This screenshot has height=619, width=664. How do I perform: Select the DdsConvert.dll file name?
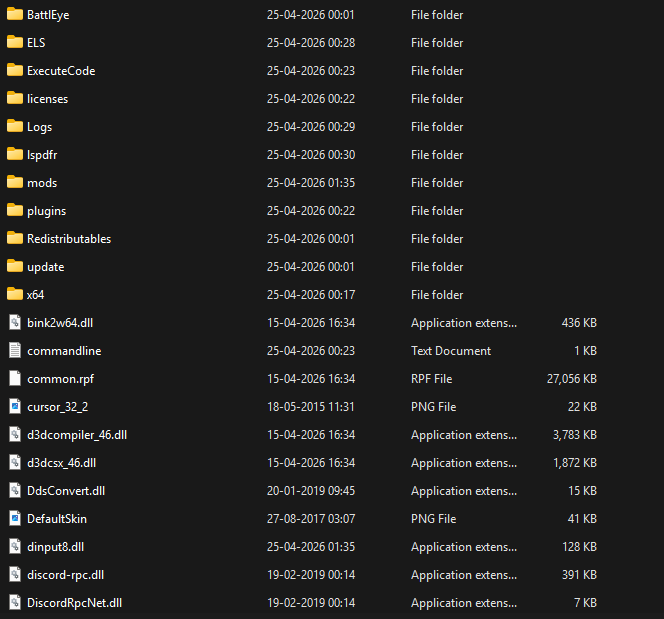[x=66, y=491]
